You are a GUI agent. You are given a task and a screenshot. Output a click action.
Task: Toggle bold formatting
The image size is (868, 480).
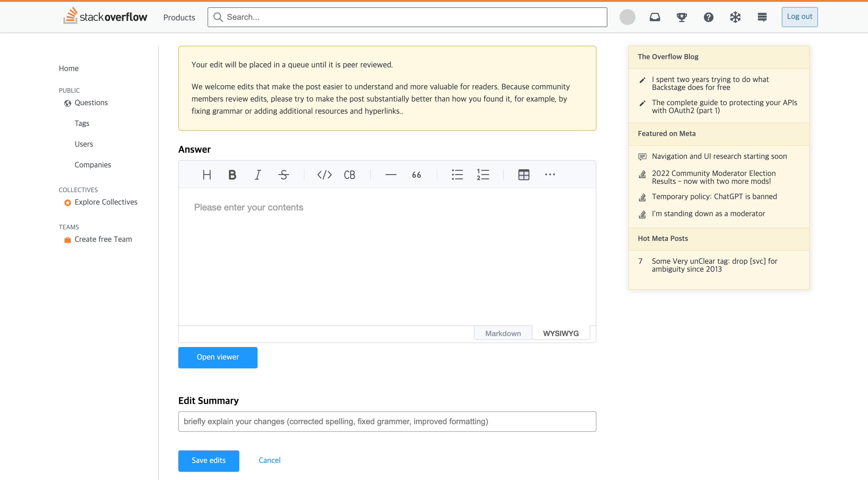(x=232, y=174)
